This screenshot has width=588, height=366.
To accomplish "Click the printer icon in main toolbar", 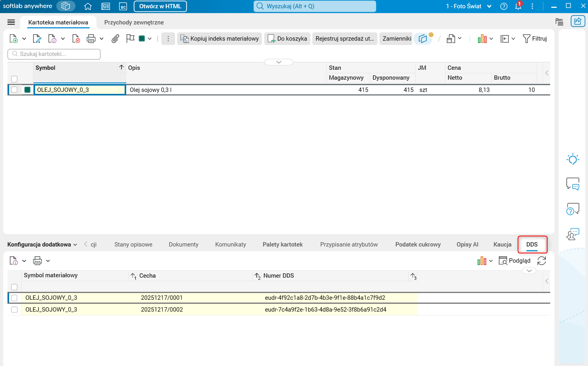I will point(91,39).
